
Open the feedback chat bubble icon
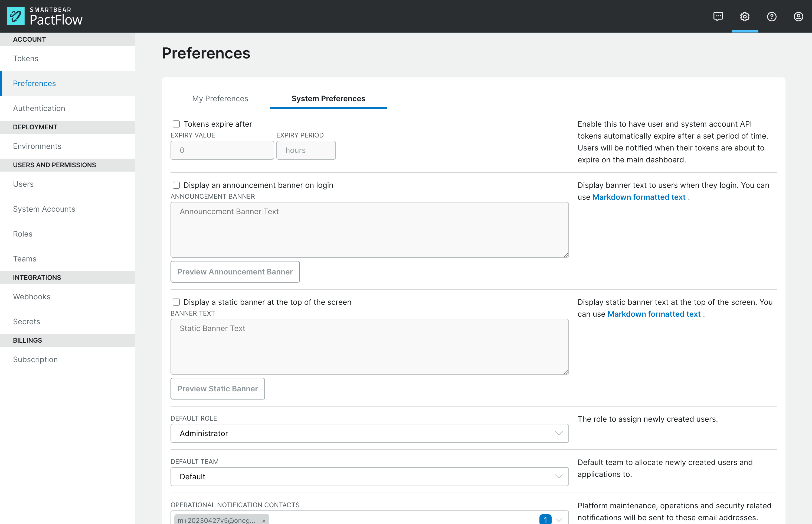coord(718,16)
